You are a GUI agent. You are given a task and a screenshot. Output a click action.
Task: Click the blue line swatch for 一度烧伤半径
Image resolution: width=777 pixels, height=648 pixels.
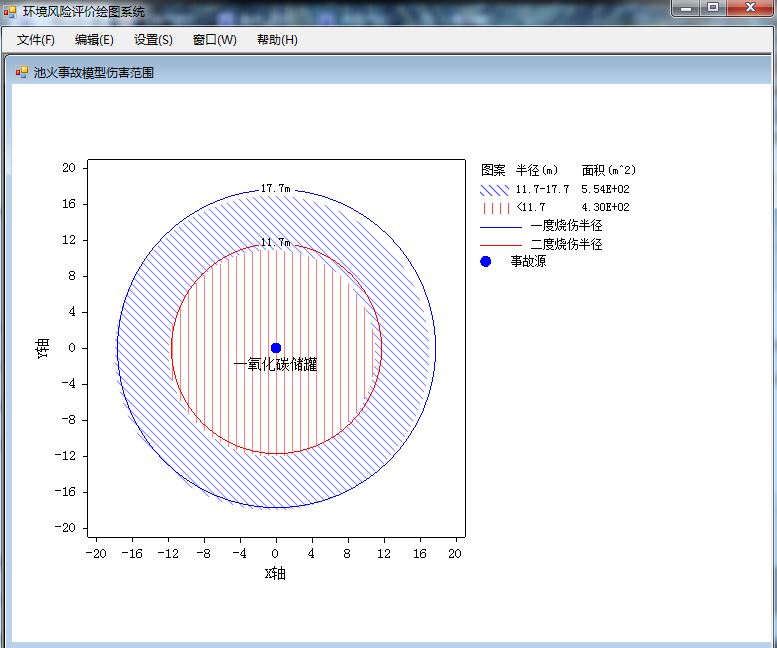tap(500, 227)
